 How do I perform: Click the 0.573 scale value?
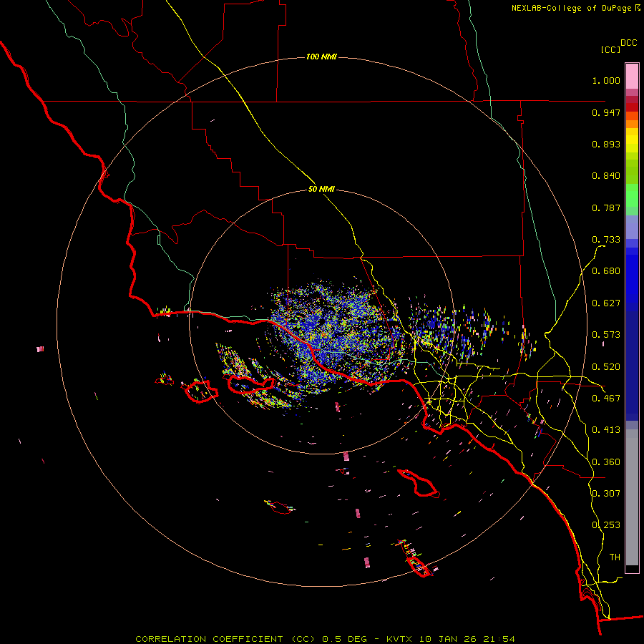point(606,335)
